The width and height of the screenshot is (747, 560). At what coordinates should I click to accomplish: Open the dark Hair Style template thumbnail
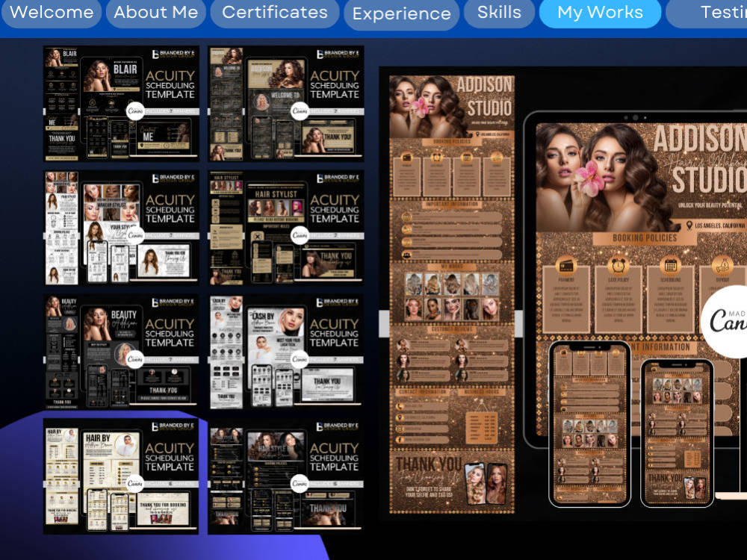(x=286, y=476)
